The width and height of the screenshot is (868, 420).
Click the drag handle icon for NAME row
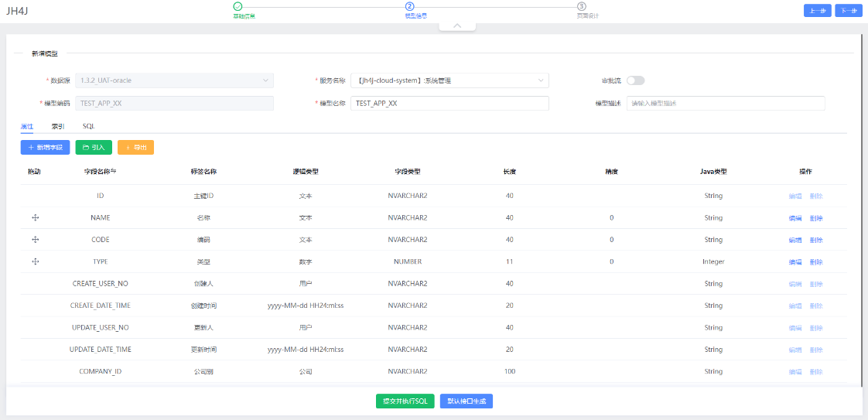36,218
